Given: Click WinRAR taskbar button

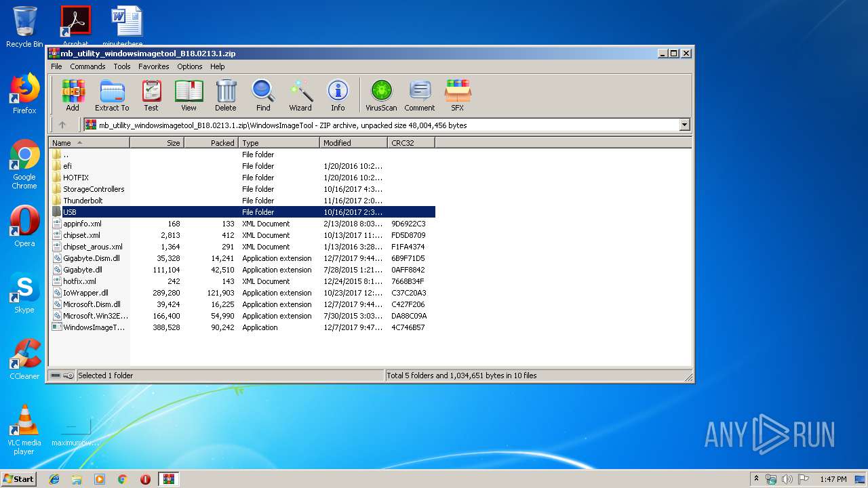Looking at the screenshot, I should (x=168, y=479).
